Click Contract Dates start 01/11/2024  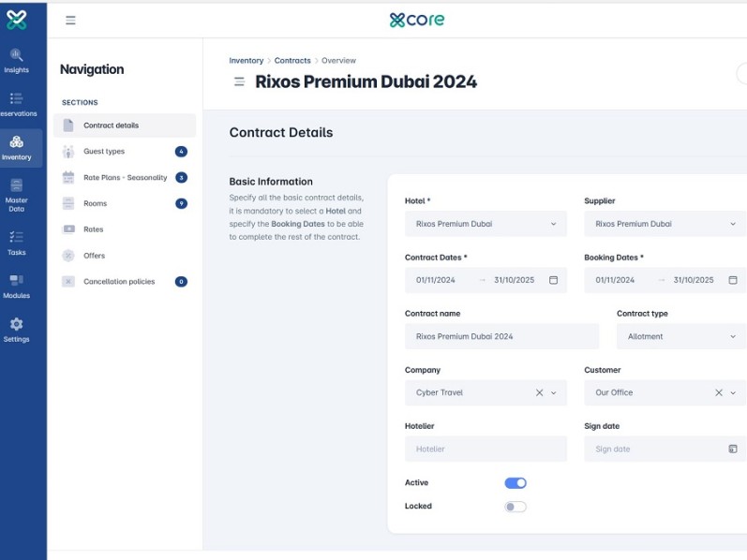[436, 280]
